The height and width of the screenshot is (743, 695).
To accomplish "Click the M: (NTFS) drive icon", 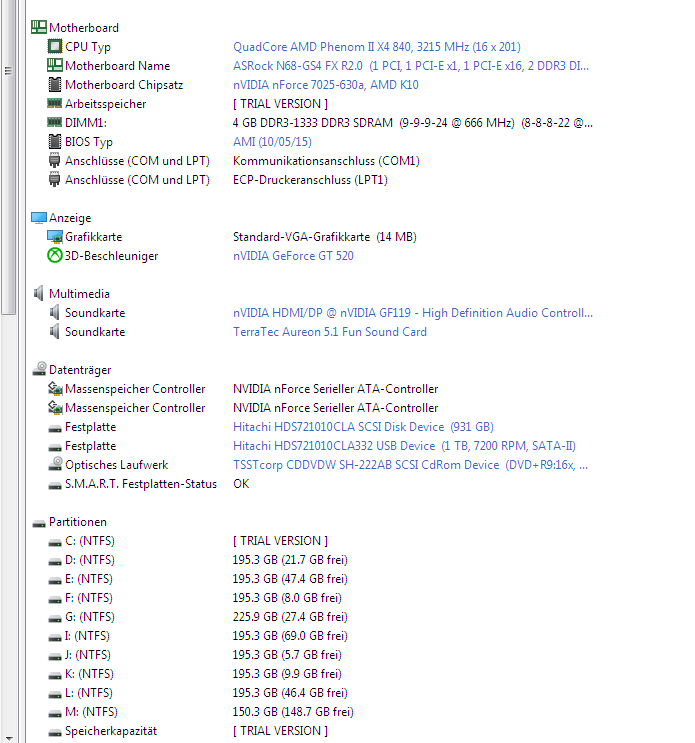I will click(55, 714).
